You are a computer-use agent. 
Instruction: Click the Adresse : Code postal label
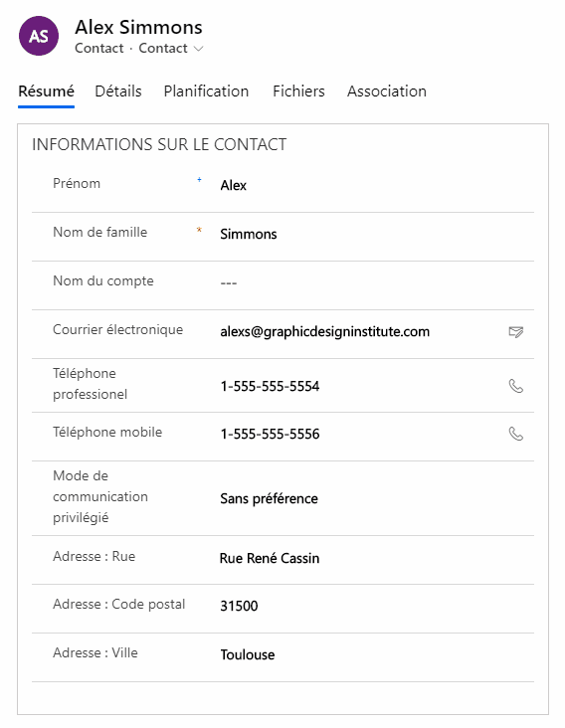[x=118, y=604]
